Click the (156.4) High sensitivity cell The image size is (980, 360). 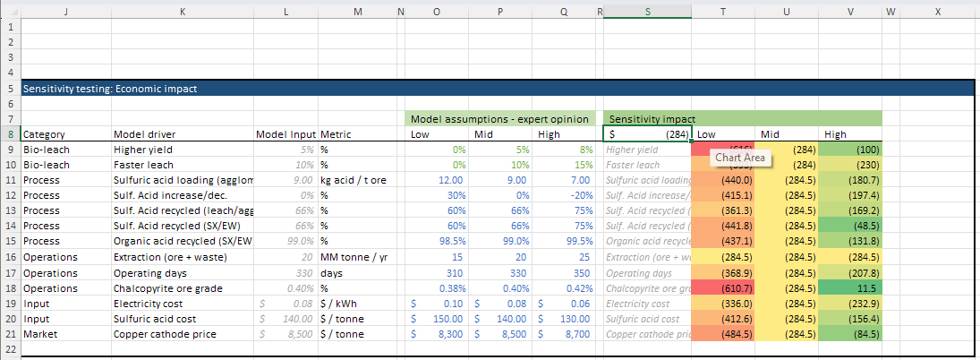(850, 319)
